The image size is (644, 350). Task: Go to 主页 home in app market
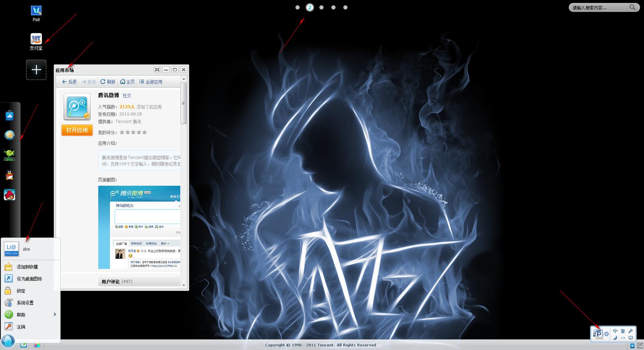click(x=127, y=82)
